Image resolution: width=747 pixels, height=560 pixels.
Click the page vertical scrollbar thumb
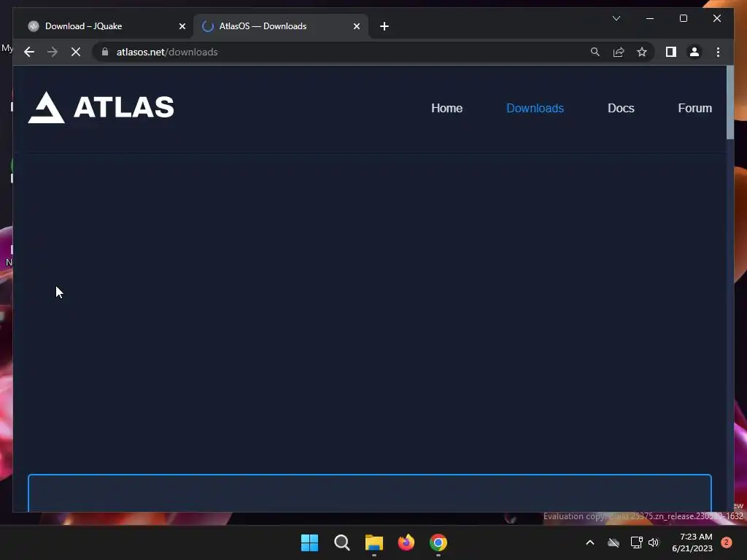(x=729, y=102)
